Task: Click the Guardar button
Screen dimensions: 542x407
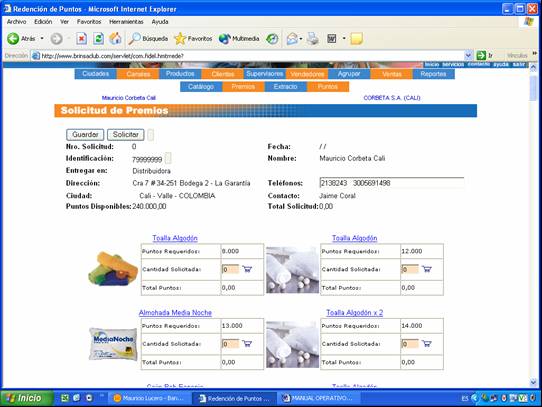Action: coord(85,135)
